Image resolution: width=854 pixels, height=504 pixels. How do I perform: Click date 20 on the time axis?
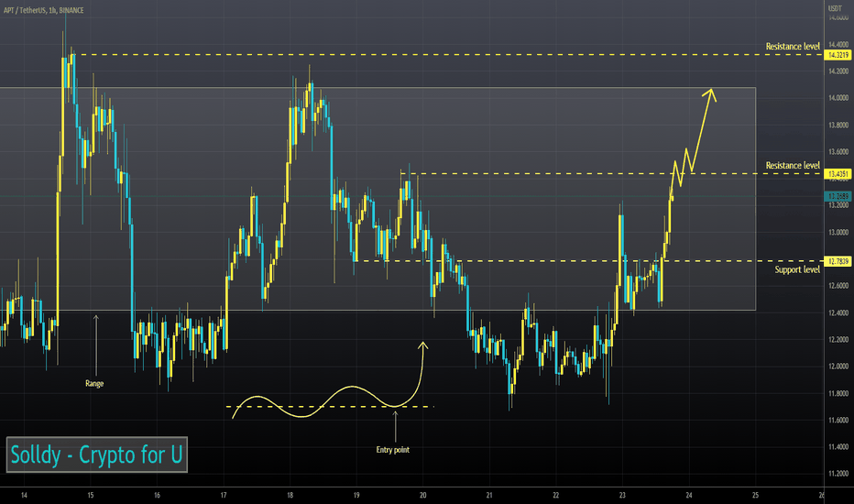pos(422,495)
